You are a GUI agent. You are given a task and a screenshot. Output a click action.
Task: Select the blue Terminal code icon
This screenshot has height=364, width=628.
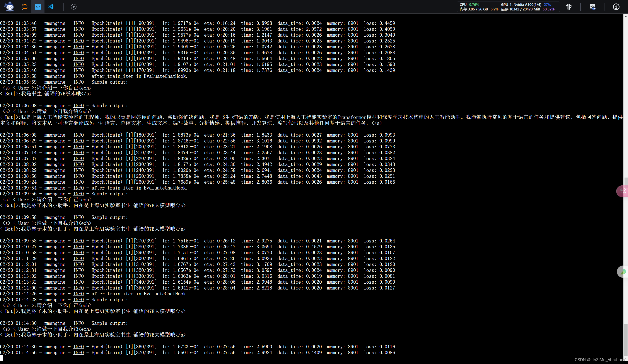[38, 7]
